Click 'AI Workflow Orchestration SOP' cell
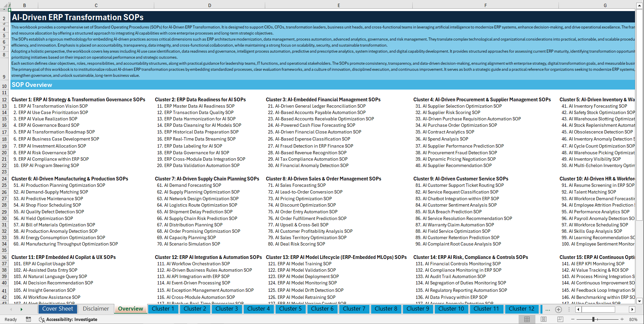 pyautogui.click(x=193, y=264)
